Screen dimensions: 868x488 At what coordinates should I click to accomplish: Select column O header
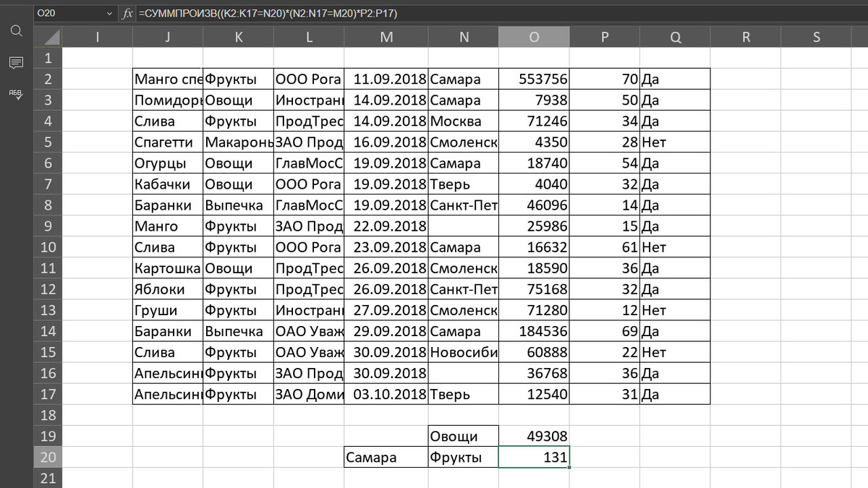(534, 38)
